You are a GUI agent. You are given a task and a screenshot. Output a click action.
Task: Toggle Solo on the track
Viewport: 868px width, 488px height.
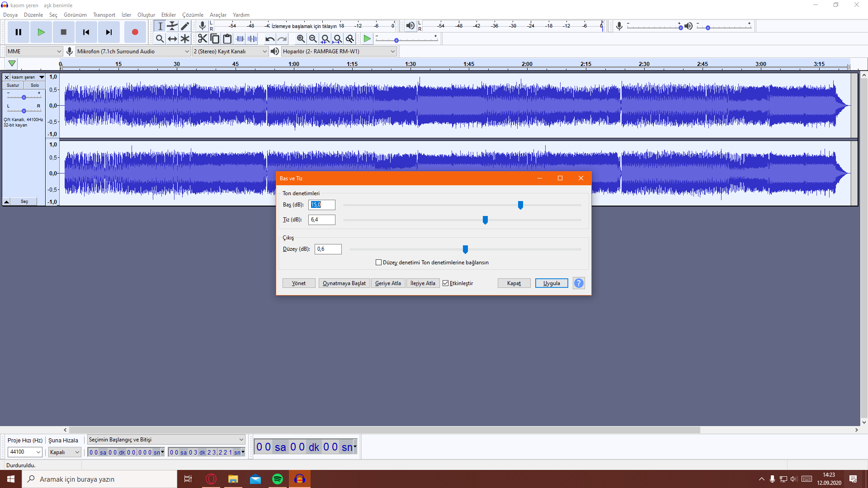[35, 85]
